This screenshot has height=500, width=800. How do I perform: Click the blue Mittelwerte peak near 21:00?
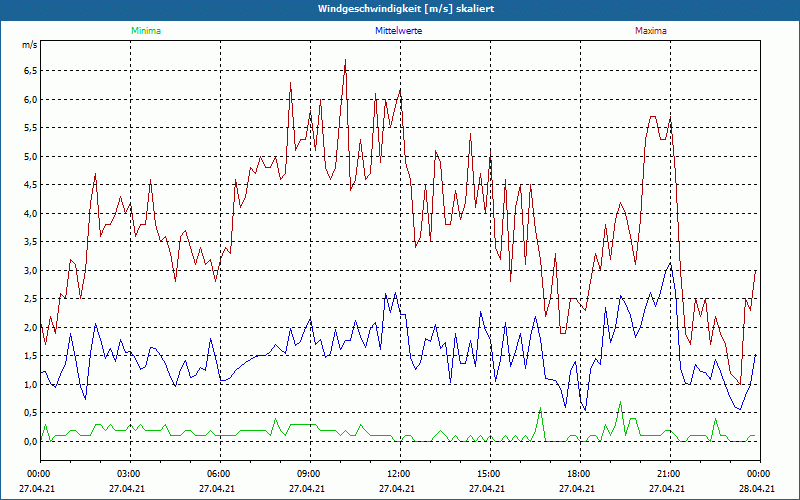[x=670, y=264]
